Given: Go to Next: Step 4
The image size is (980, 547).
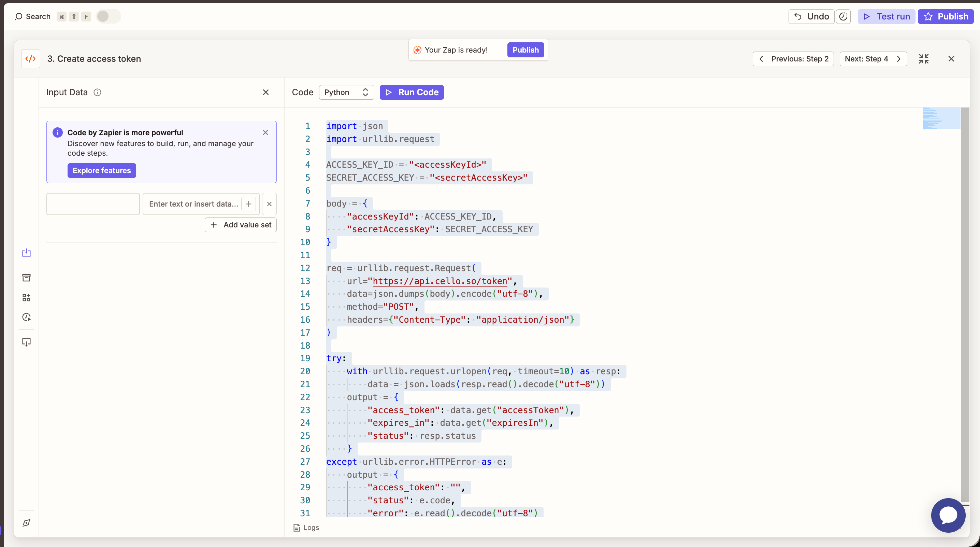Looking at the screenshot, I should [873, 59].
